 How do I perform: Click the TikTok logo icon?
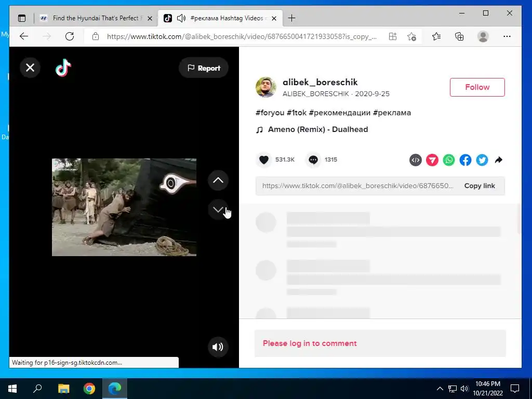point(63,68)
